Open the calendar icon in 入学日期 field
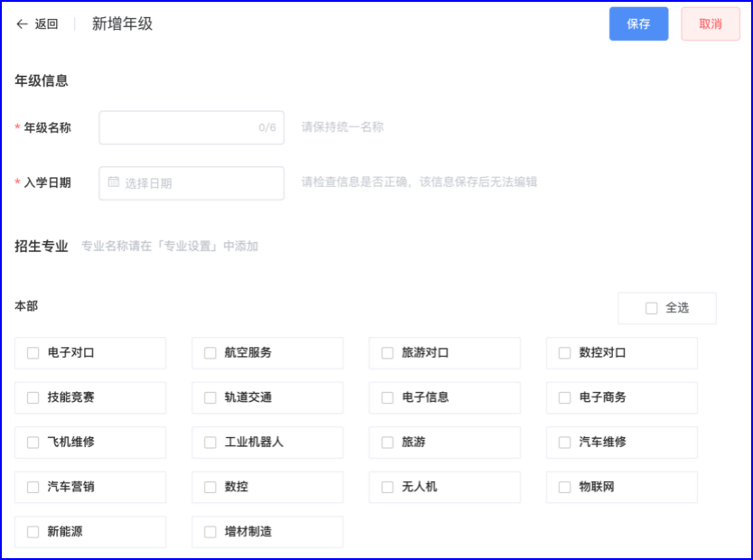753x560 pixels. coord(111,183)
